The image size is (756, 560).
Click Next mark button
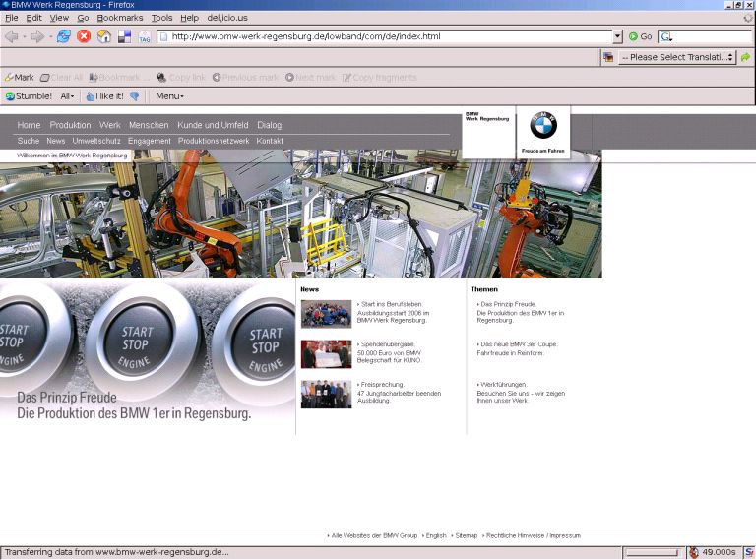click(311, 78)
